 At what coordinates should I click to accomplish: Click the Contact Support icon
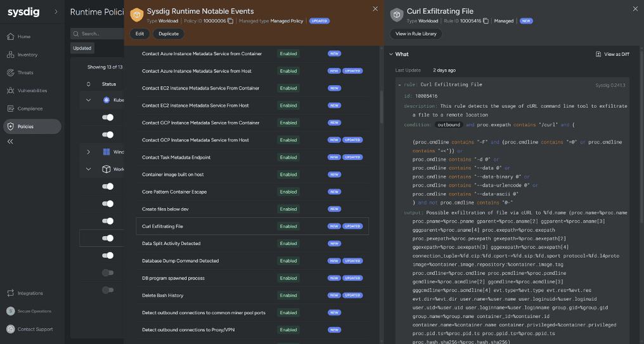(11, 329)
